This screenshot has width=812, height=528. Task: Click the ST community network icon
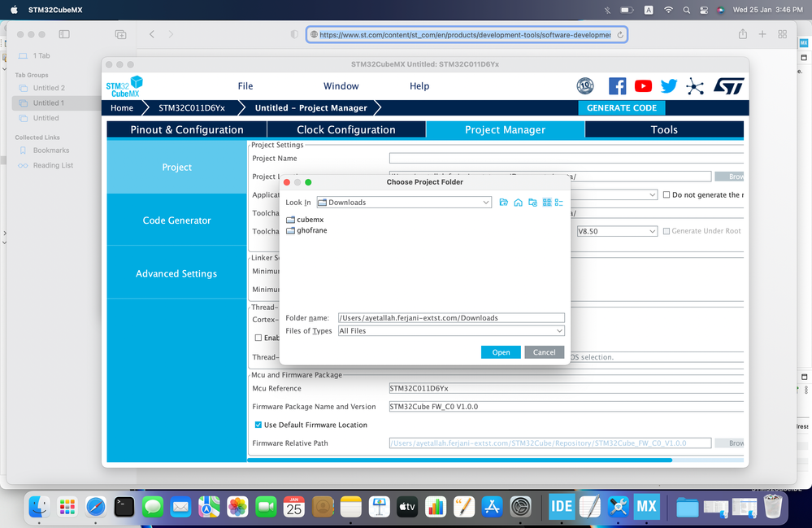tap(695, 86)
